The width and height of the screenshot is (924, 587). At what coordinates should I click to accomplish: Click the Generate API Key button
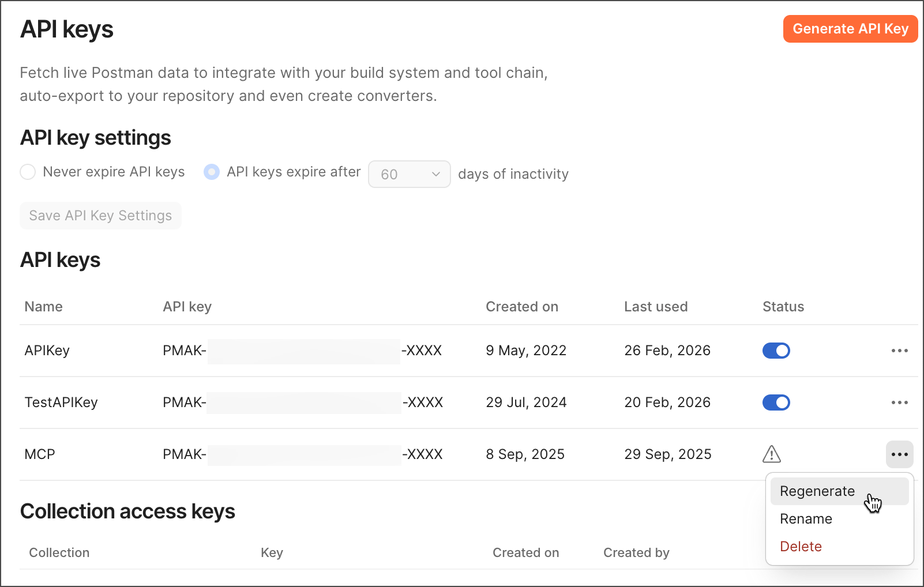pos(850,29)
